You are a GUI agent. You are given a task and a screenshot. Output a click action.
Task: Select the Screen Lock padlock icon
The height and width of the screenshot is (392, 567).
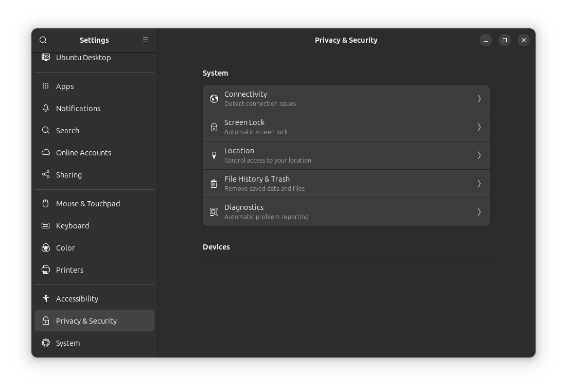[x=214, y=127]
